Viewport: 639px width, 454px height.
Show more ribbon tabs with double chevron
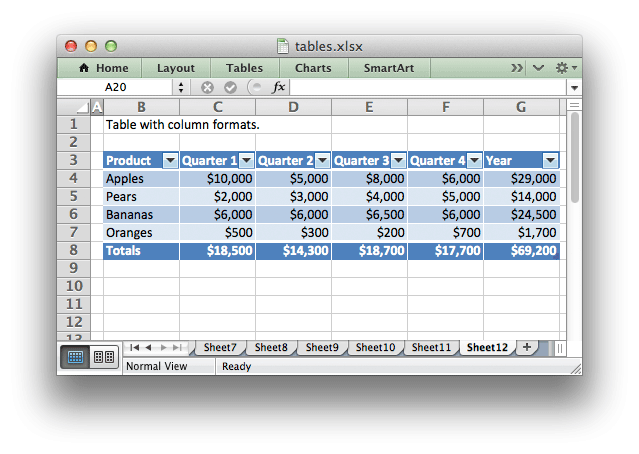pyautogui.click(x=516, y=68)
